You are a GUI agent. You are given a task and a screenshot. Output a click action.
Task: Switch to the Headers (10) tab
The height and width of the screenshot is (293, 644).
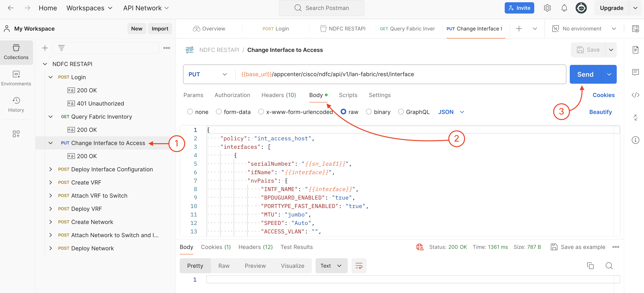pyautogui.click(x=279, y=95)
